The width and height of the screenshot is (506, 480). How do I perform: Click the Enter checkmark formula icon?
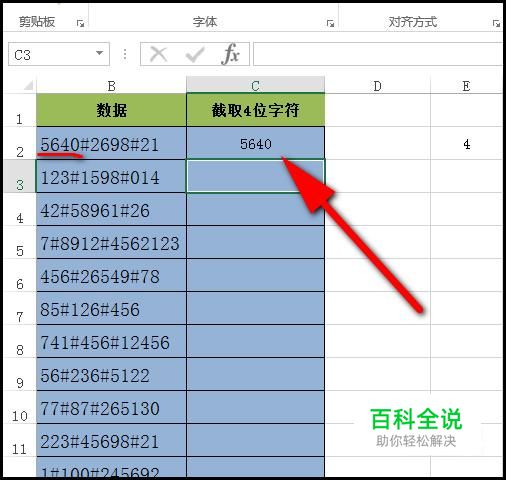tap(195, 54)
